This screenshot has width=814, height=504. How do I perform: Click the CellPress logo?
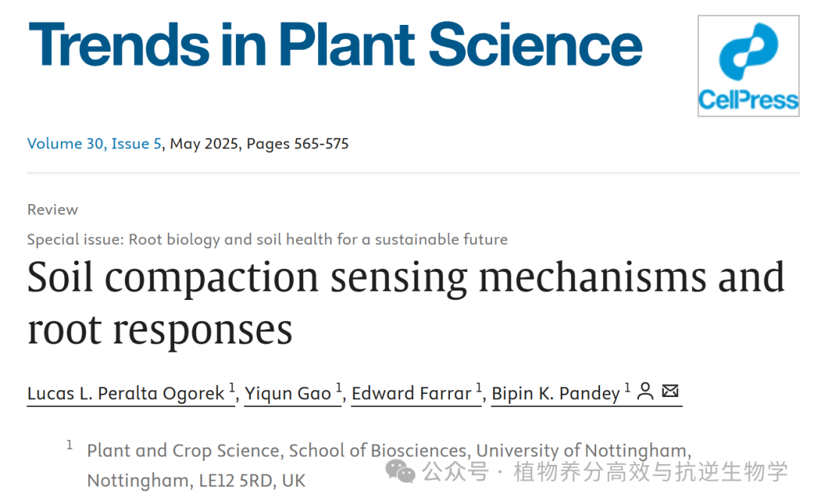(x=747, y=66)
